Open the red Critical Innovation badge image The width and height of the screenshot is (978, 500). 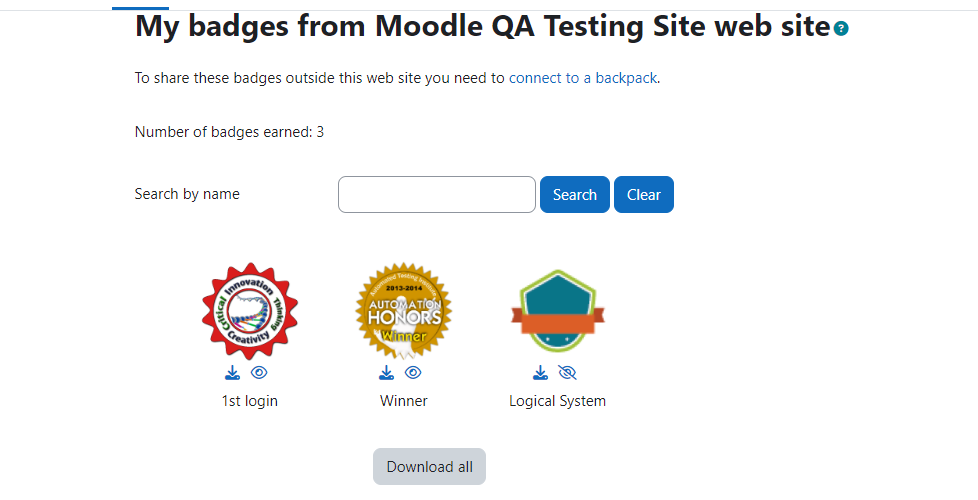point(249,311)
